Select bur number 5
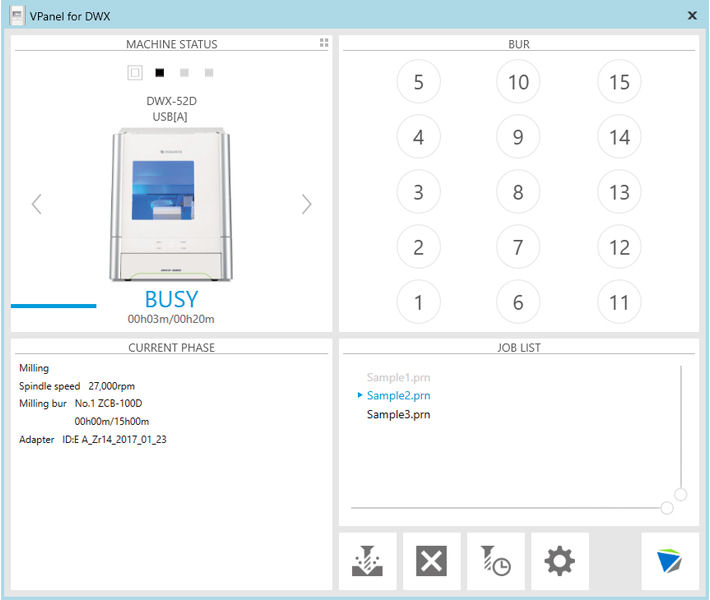 click(418, 82)
